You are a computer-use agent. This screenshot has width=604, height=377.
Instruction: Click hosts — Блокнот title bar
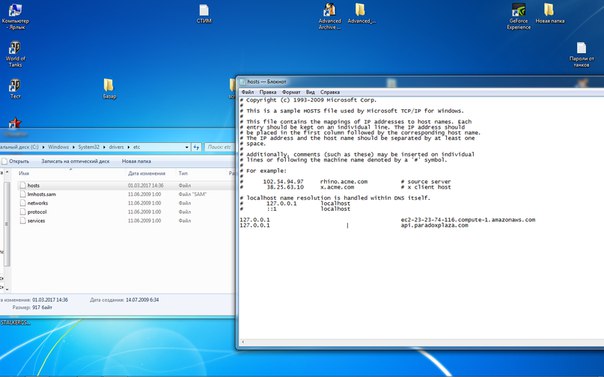pos(420,82)
